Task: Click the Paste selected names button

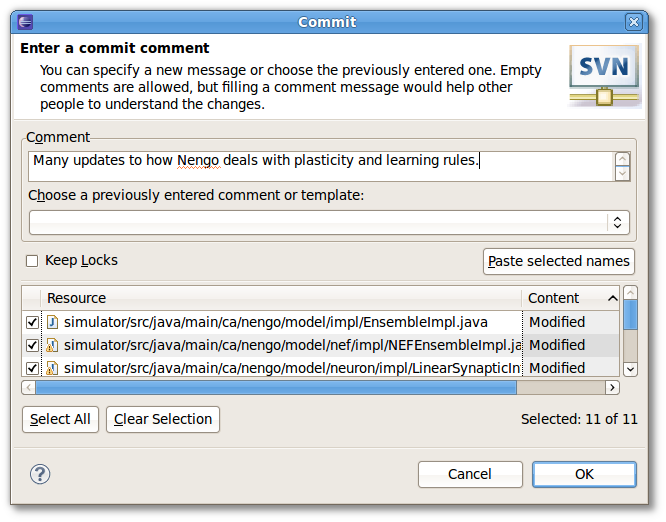Action: [x=559, y=261]
